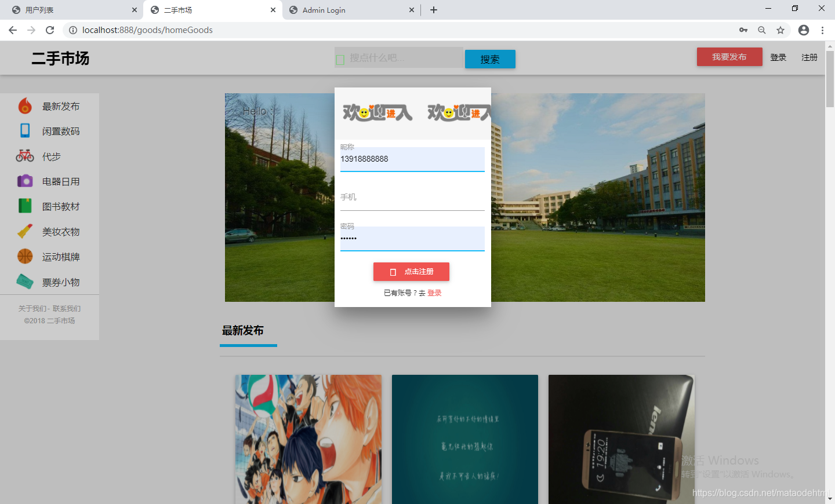Click the blue 搜索 search button

pos(489,59)
